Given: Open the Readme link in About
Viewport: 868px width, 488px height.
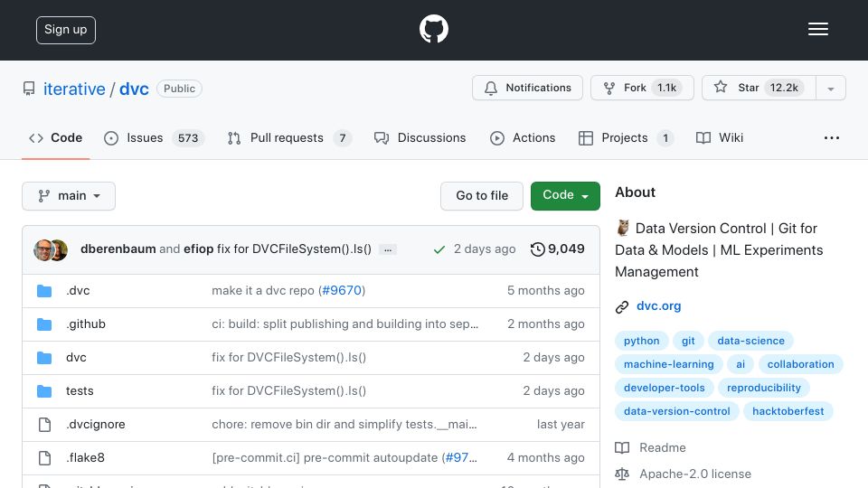Looking at the screenshot, I should (x=663, y=447).
